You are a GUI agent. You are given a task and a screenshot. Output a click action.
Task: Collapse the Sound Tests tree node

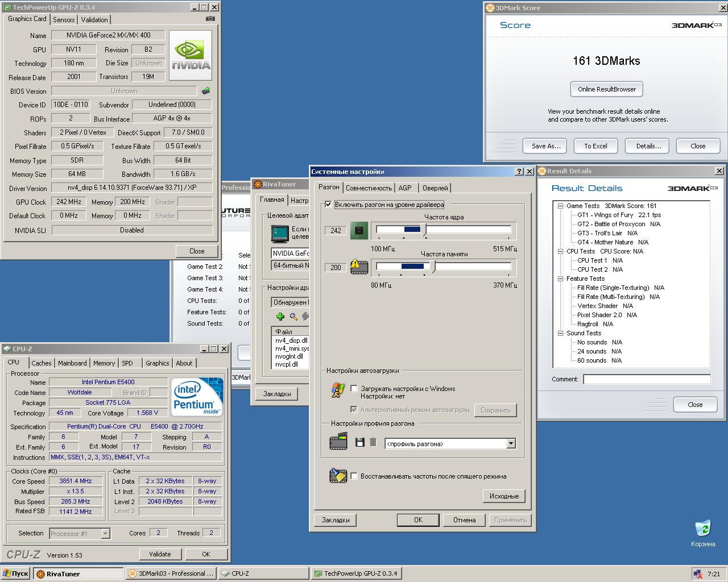tap(560, 333)
